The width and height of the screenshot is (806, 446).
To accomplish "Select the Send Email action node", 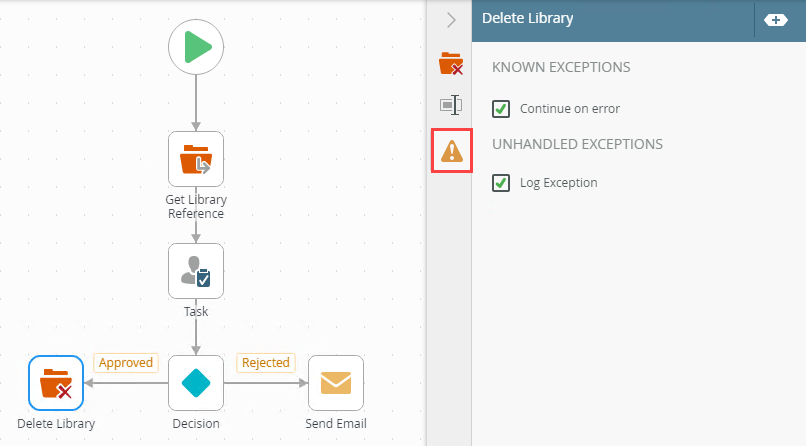I will pos(336,383).
